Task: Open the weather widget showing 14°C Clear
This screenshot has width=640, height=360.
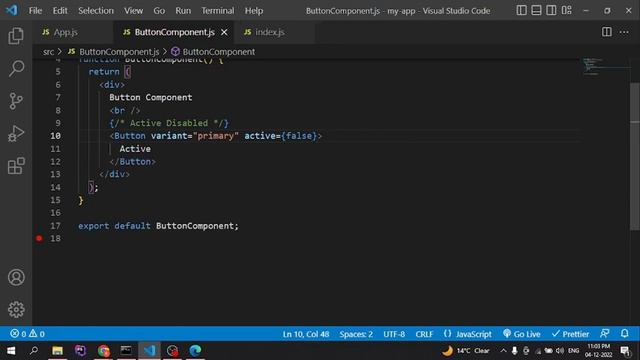Action: point(466,351)
